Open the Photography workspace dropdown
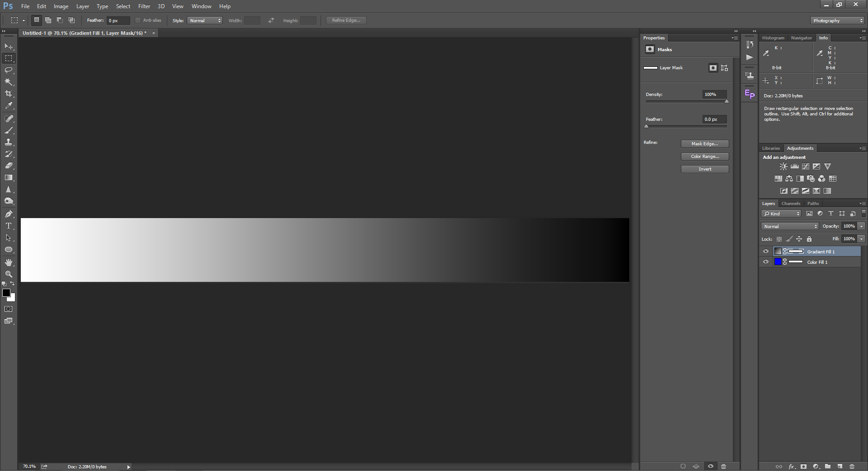This screenshot has height=471, width=868. coord(837,20)
